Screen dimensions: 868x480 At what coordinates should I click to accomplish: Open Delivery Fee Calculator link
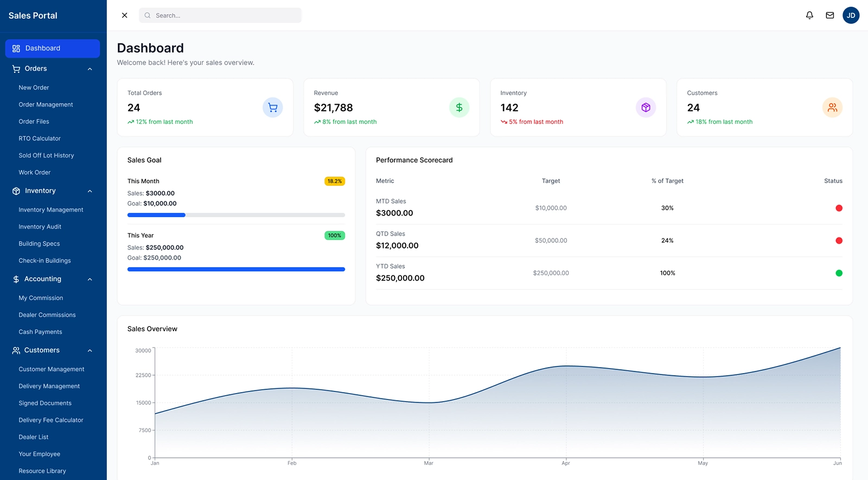51,420
